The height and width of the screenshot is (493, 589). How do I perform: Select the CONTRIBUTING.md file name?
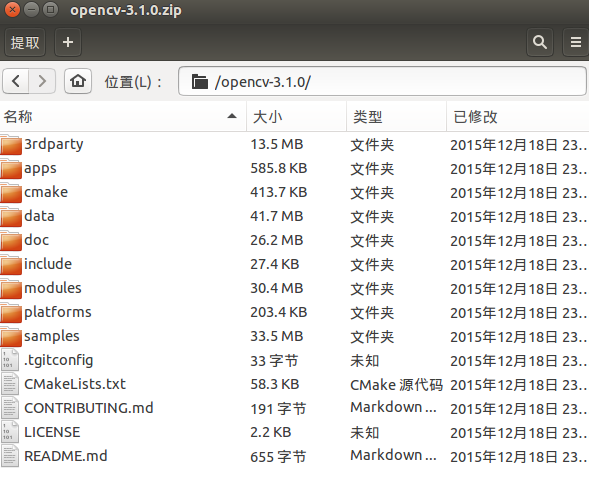point(89,408)
